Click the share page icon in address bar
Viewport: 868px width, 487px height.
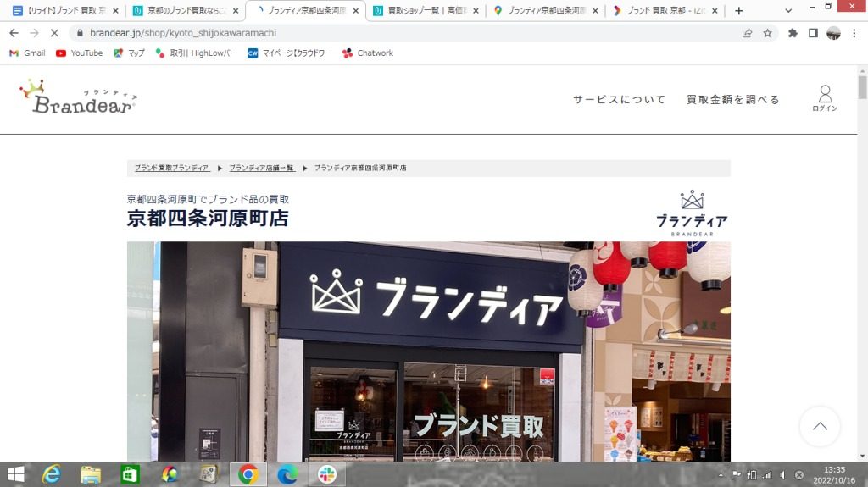click(x=747, y=33)
